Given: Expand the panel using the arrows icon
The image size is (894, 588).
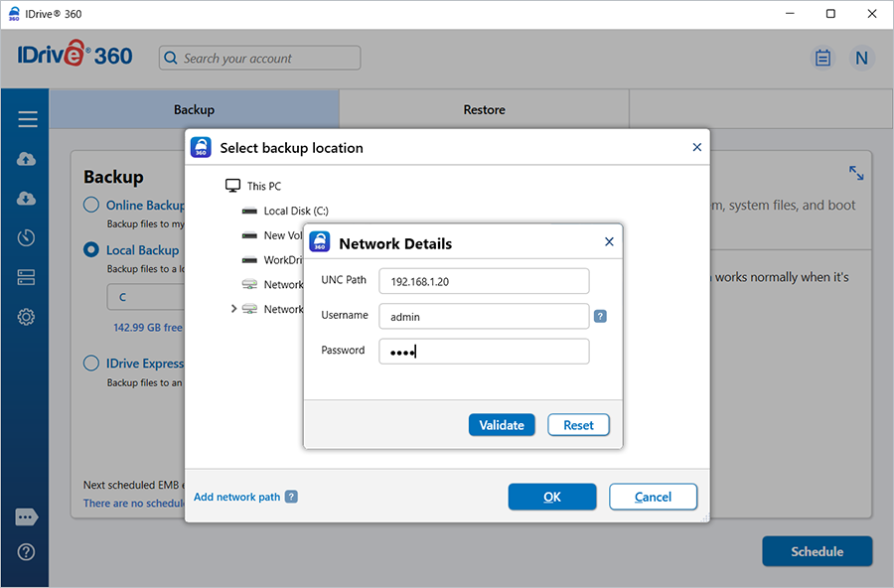Looking at the screenshot, I should (x=856, y=173).
